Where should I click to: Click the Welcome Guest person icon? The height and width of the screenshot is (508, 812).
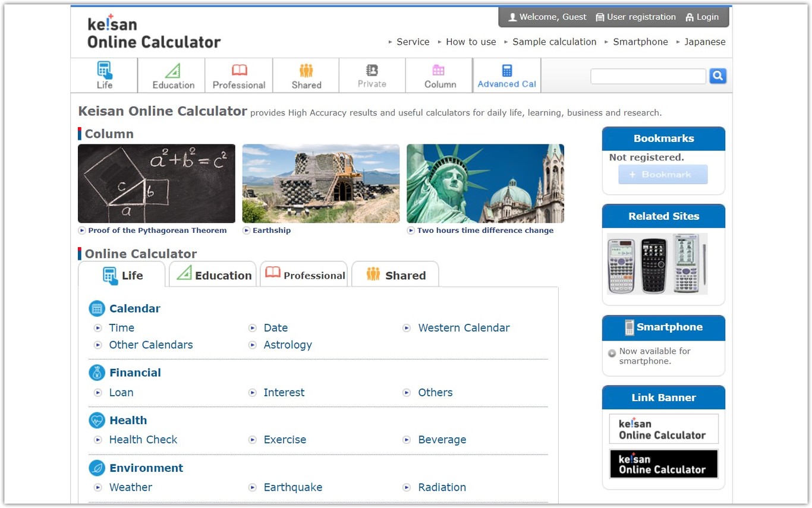pyautogui.click(x=512, y=17)
